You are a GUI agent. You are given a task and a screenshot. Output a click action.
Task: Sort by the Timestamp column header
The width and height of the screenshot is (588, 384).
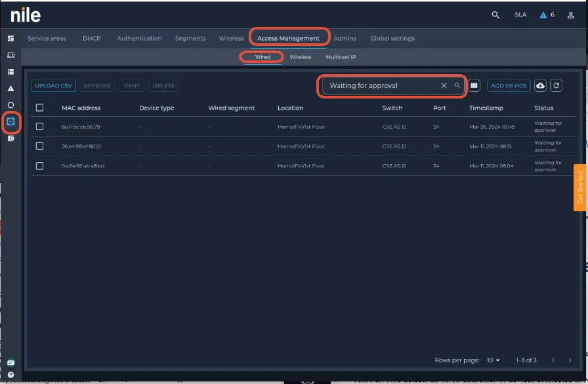[486, 108]
